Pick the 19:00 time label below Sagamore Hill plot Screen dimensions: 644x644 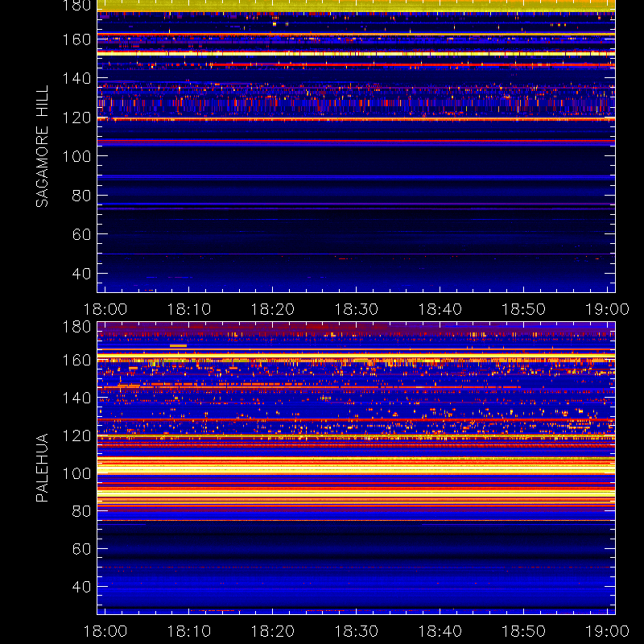click(x=608, y=309)
